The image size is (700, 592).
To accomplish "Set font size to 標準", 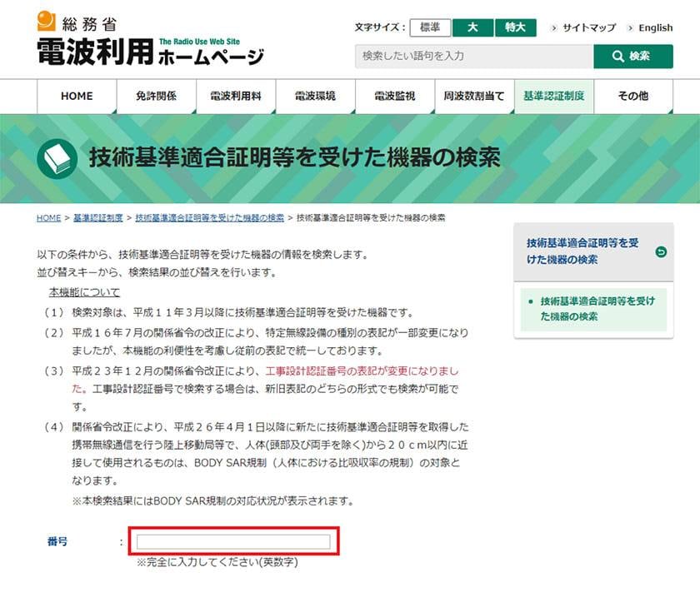I will (x=430, y=27).
